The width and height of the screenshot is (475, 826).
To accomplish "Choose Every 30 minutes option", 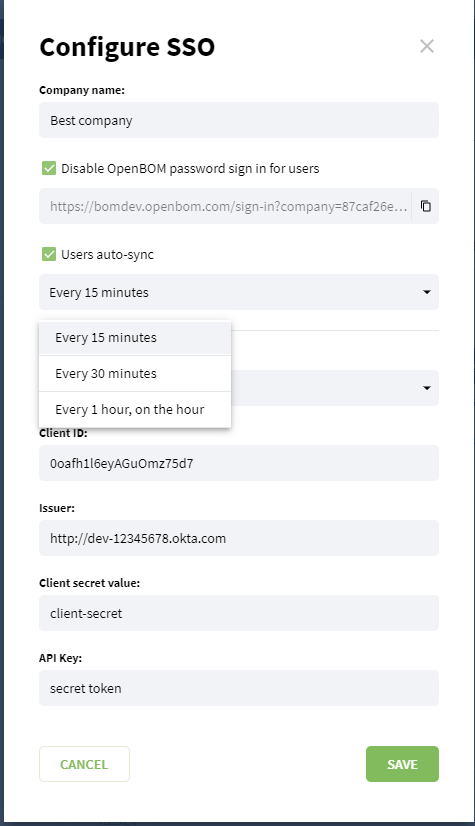I will pyautogui.click(x=135, y=373).
